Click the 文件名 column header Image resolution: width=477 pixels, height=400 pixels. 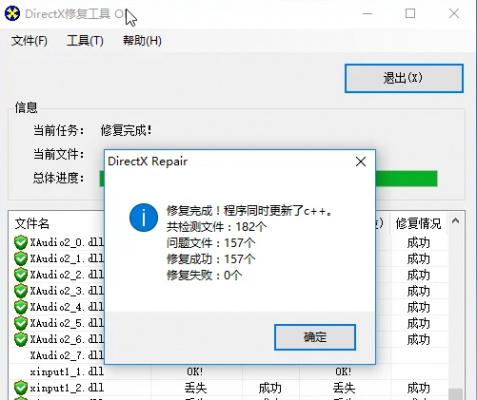32,223
